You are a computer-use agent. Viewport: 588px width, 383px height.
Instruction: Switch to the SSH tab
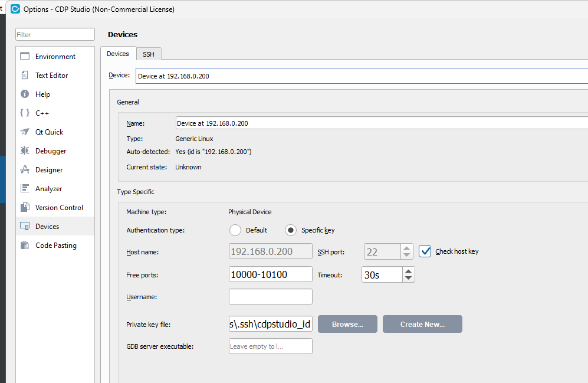(x=149, y=54)
